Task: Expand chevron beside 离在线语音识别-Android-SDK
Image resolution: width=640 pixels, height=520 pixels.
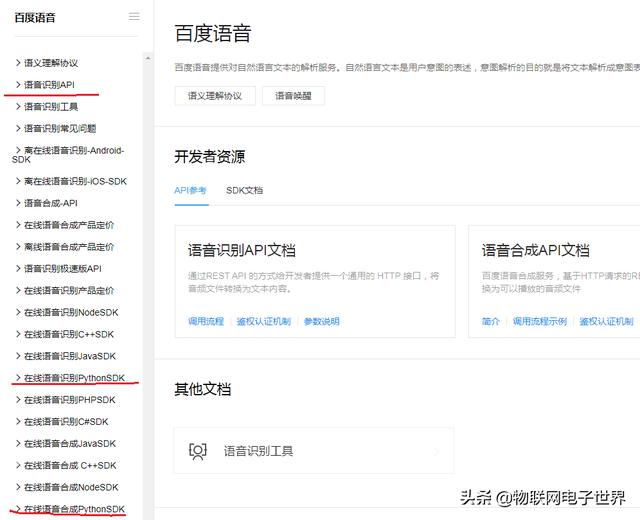Action: pos(18,150)
